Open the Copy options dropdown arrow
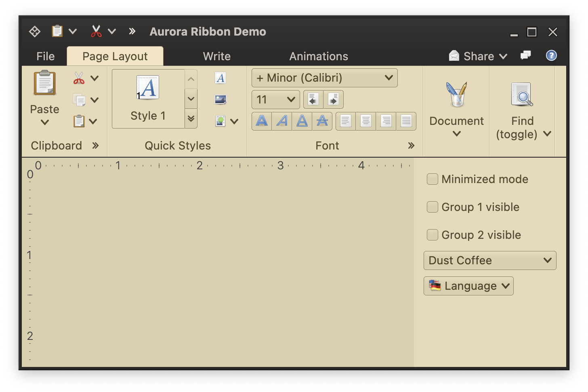The image size is (588, 392). click(94, 100)
